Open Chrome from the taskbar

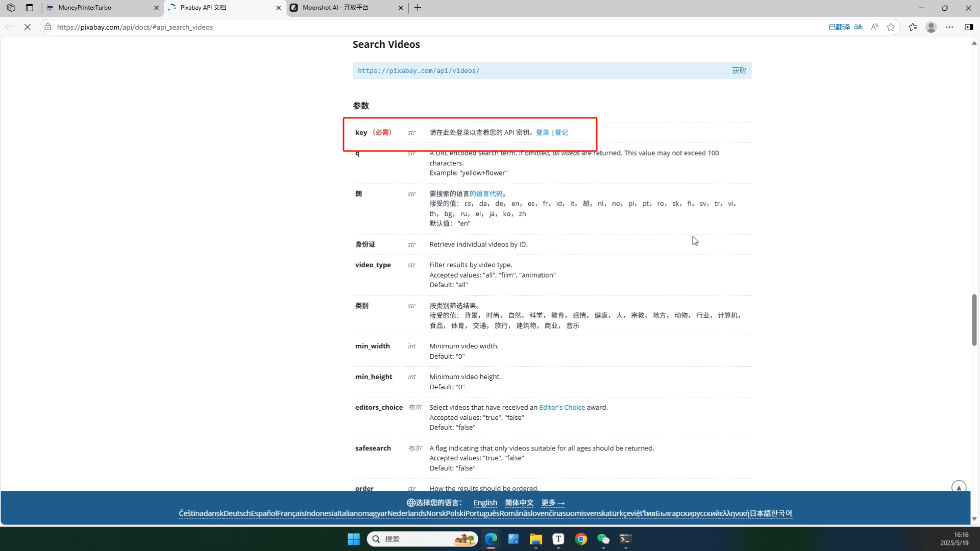click(581, 539)
